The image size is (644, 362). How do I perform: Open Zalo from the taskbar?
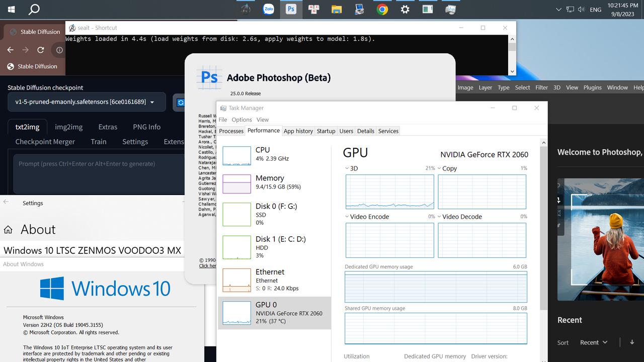coord(269,9)
